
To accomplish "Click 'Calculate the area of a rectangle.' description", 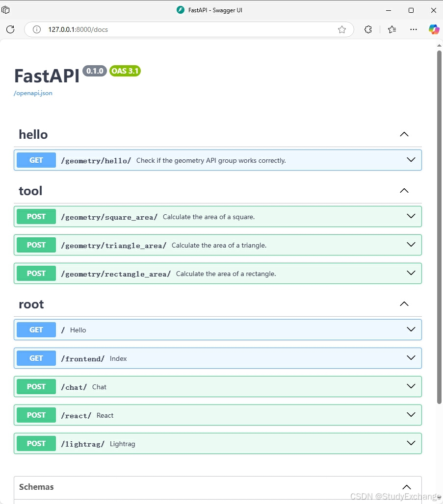I will 226,274.
